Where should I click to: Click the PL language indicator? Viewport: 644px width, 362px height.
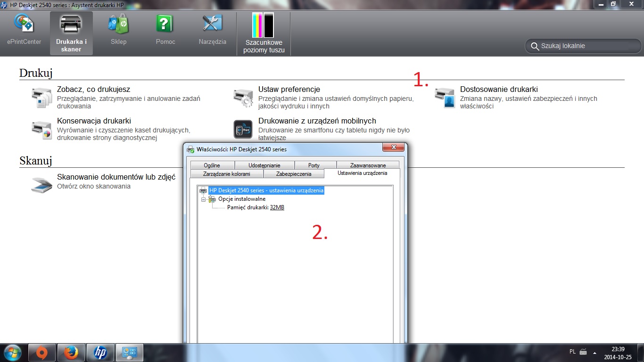pos(572,352)
